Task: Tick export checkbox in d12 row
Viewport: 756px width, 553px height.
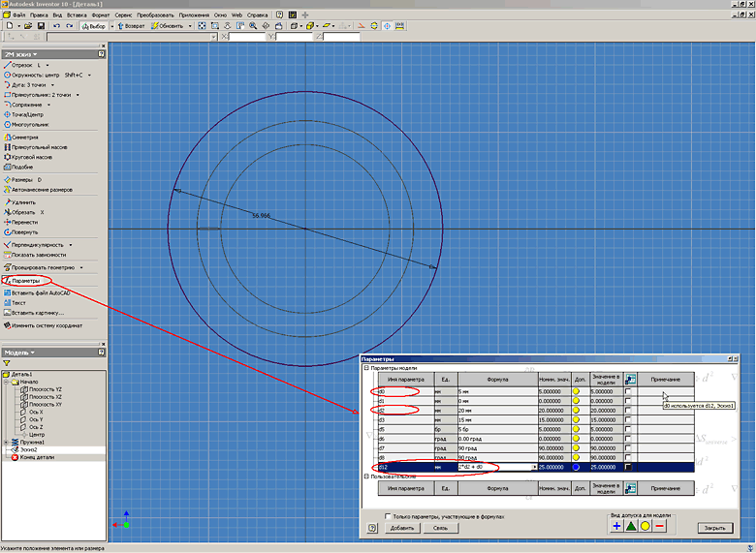Action: [628, 467]
